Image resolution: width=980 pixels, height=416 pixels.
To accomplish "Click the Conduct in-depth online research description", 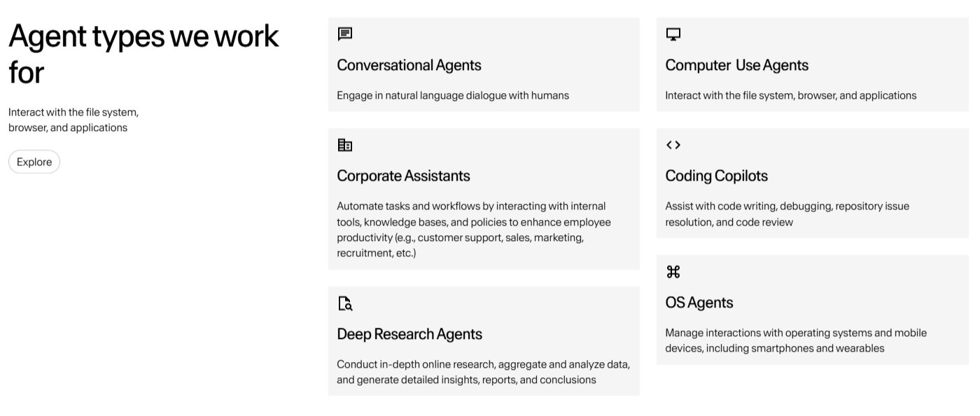I will click(x=483, y=372).
